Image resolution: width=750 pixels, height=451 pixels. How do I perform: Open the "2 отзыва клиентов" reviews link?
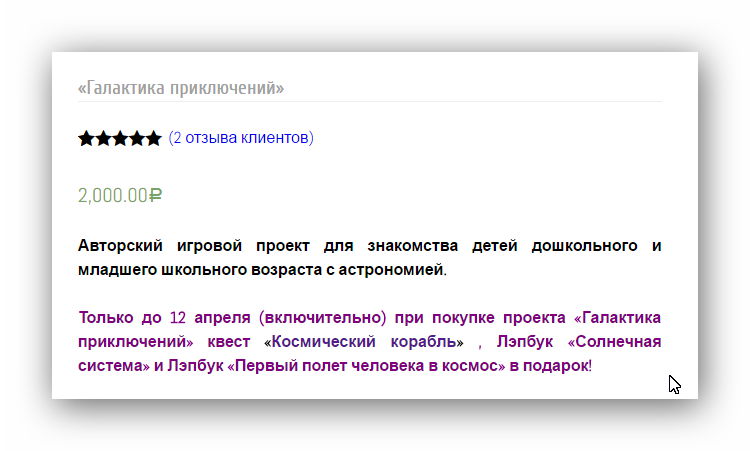tap(241, 138)
